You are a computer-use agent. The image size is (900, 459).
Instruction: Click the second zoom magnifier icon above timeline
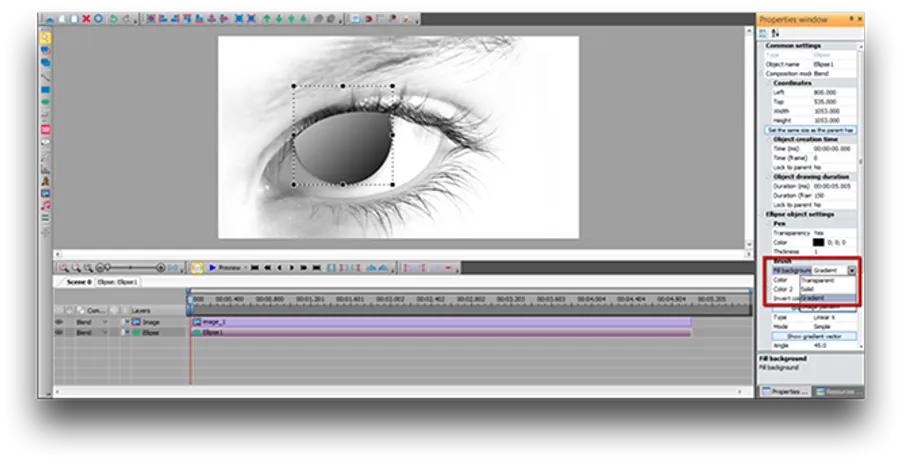click(x=76, y=268)
